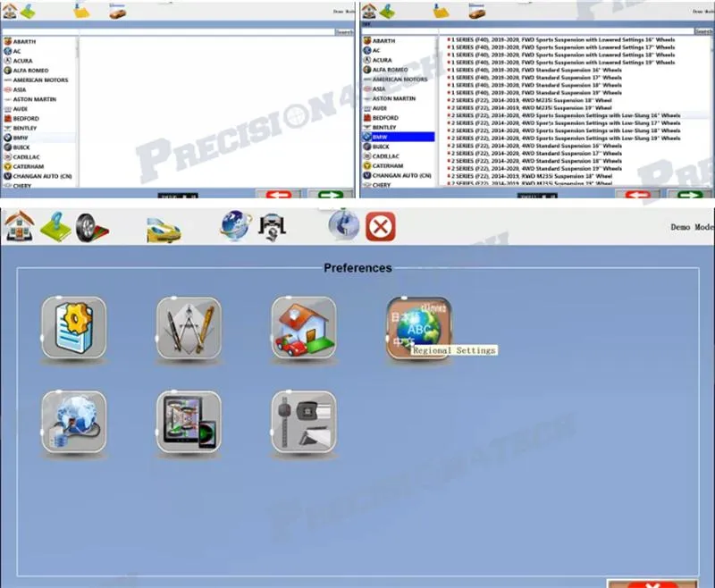Select the house with car preference icon

303,329
